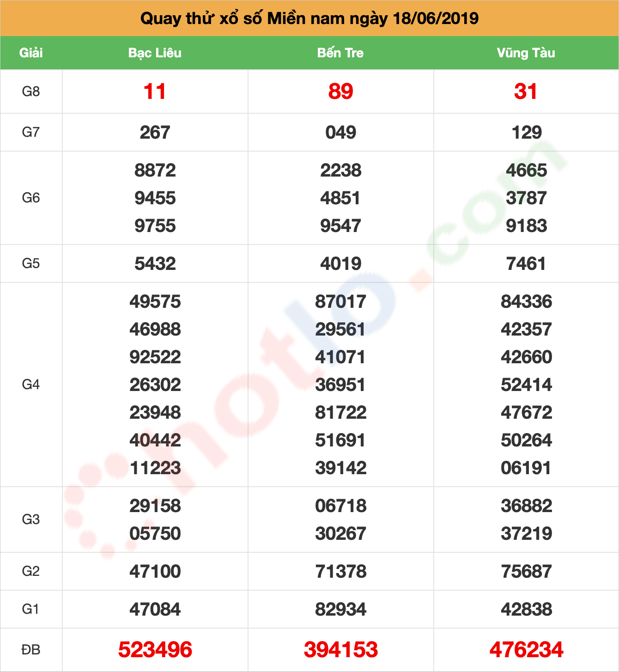619x672 pixels.
Task: Click the red G8 number 89
Action: [x=340, y=92]
